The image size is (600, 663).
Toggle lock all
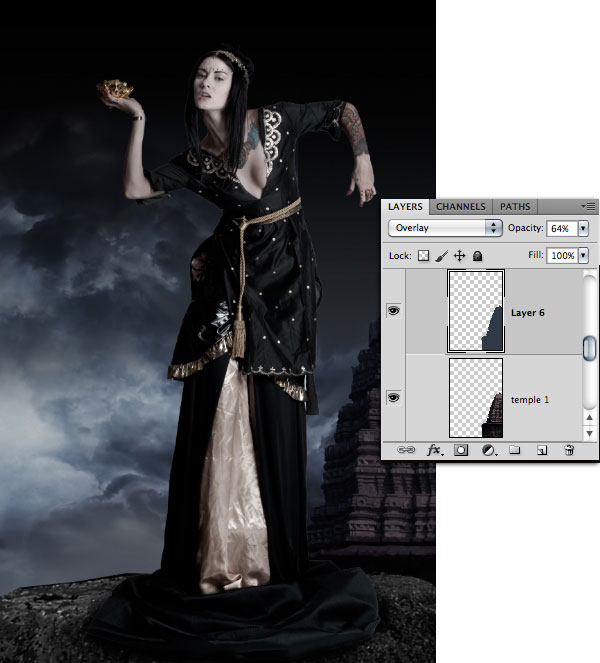click(x=477, y=256)
